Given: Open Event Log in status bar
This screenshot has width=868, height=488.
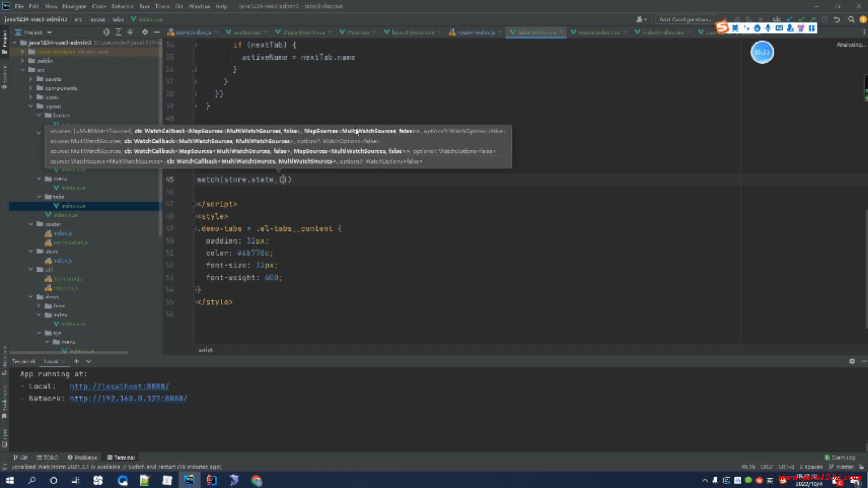Looking at the screenshot, I should coord(840,457).
